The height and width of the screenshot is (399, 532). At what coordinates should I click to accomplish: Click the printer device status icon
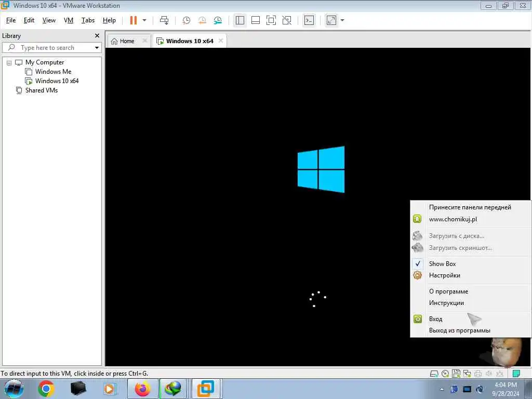click(478, 374)
